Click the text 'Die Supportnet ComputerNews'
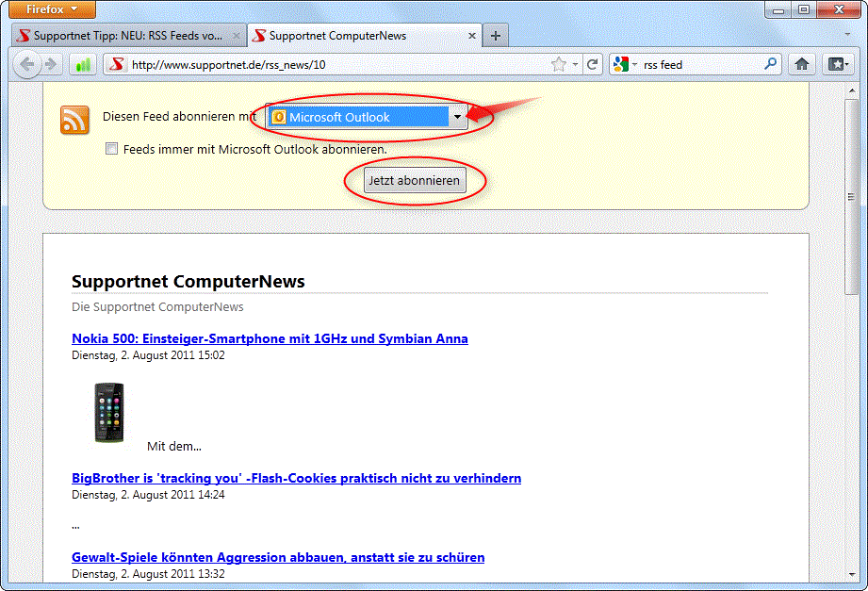The width and height of the screenshot is (868, 591). (x=157, y=307)
